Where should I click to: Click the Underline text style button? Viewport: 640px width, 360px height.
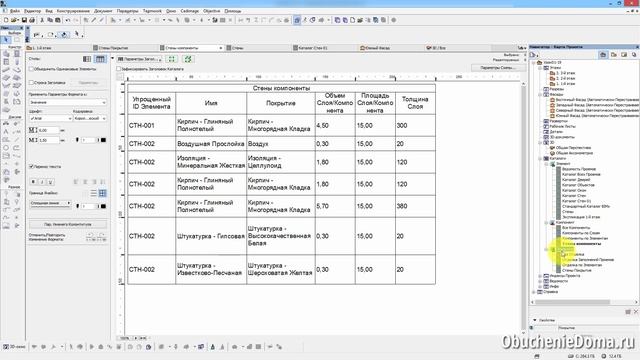click(50, 182)
